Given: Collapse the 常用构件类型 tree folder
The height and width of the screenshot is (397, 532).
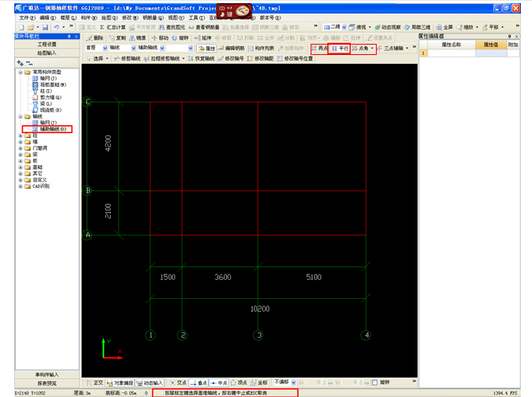Looking at the screenshot, I should [x=21, y=72].
